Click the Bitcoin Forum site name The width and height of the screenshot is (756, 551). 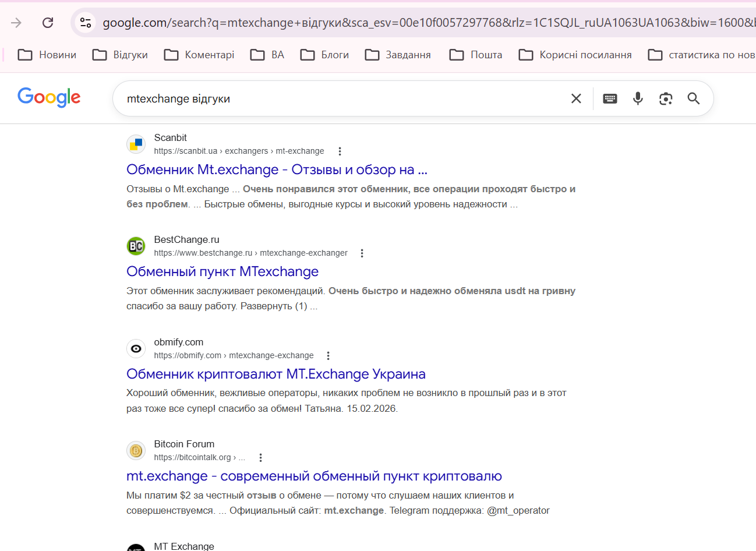pyautogui.click(x=184, y=444)
